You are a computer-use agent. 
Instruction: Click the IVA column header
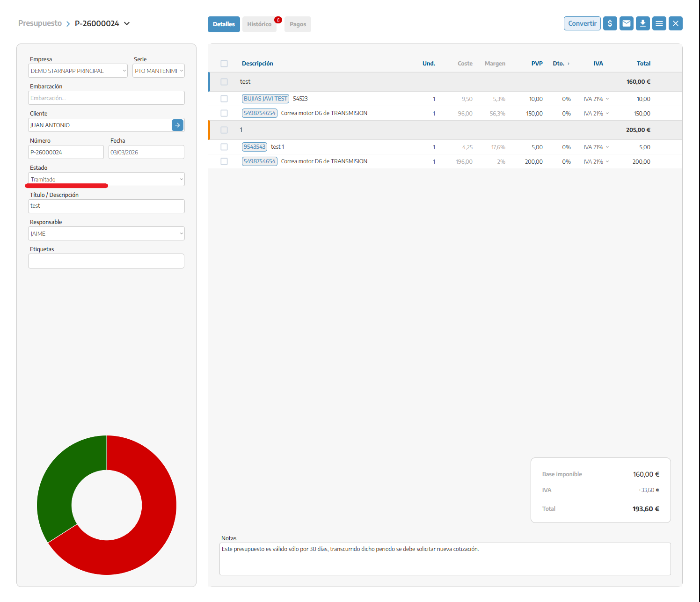[598, 64]
